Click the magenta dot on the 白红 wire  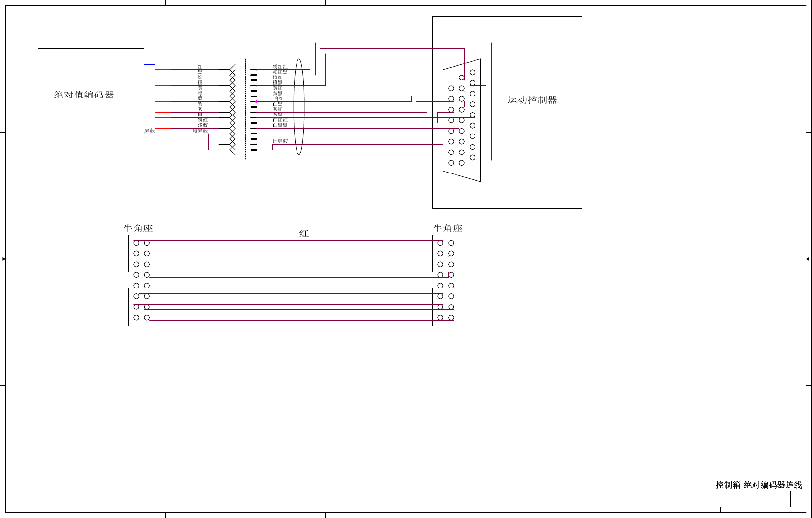(257, 101)
